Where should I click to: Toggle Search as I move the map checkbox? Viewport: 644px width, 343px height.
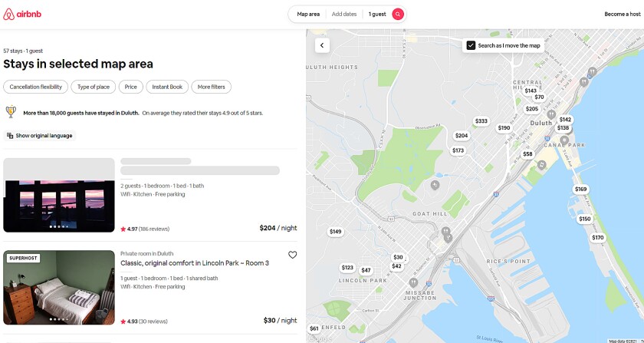[471, 45]
